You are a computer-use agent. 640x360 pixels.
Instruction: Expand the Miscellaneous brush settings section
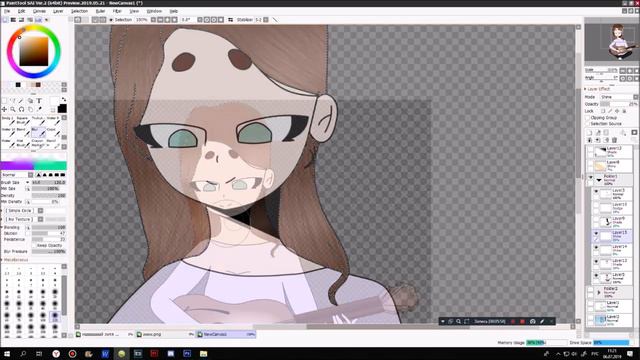15,260
